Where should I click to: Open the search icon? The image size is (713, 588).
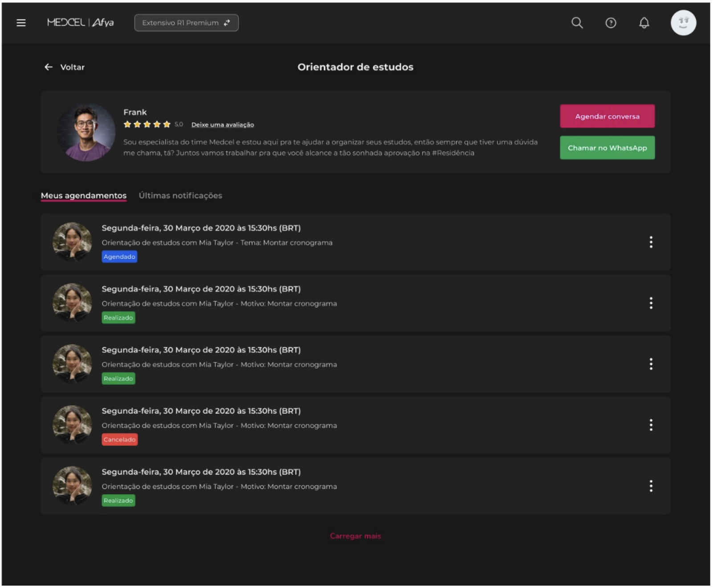click(x=577, y=24)
